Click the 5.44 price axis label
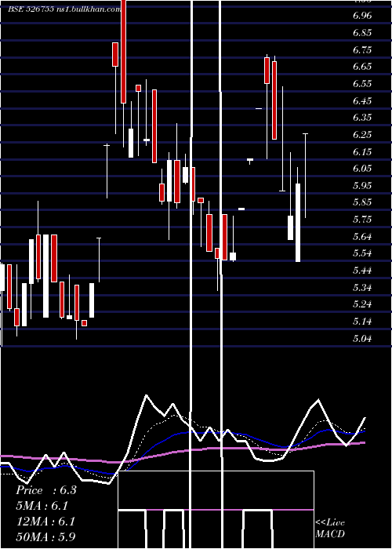The image size is (392, 549). pos(362,271)
